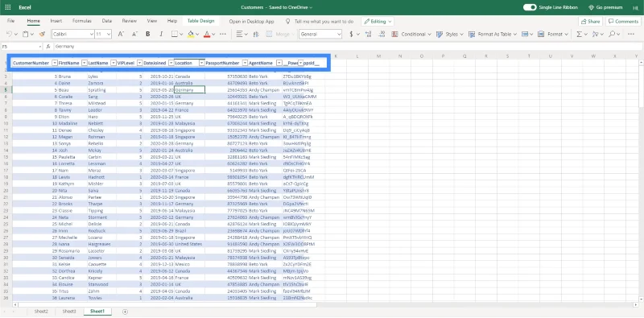
Task: Switch to the Formulas tab
Action: (82, 21)
